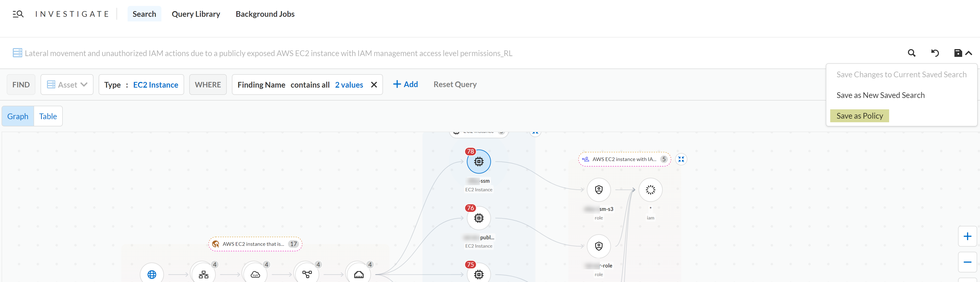Click the AWS EC2 instance with IA... group label
This screenshot has width=980, height=282.
[x=625, y=159]
